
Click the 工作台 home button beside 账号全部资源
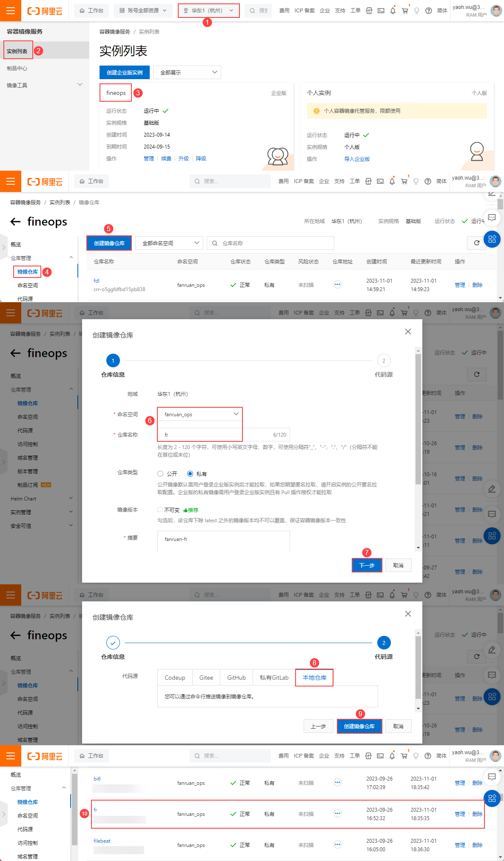[x=91, y=11]
